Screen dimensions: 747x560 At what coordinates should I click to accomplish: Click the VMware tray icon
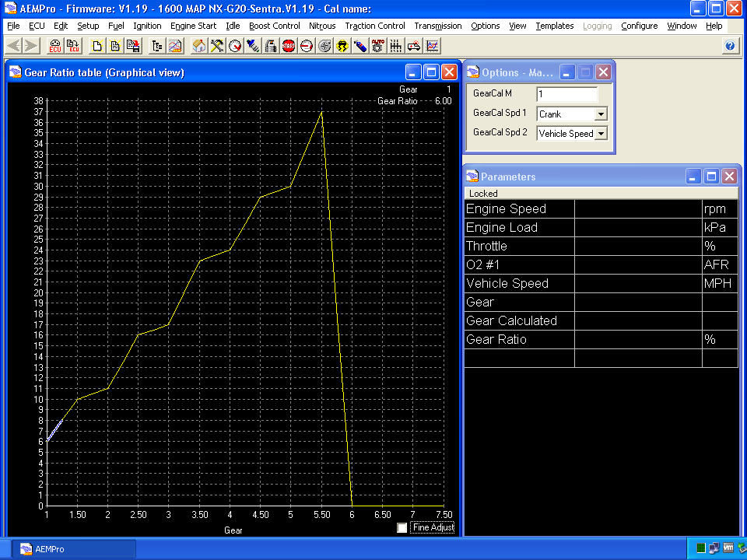coord(728,548)
